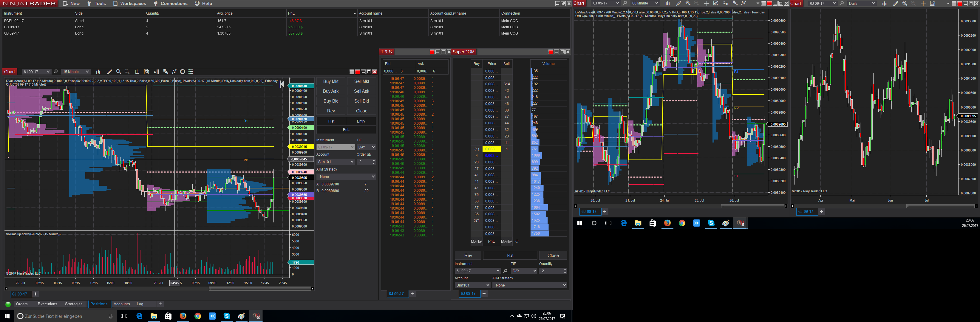Viewport: 980px width, 322px height.
Task: Open Chart Trader account Sim101 dropdown
Action: 335,162
